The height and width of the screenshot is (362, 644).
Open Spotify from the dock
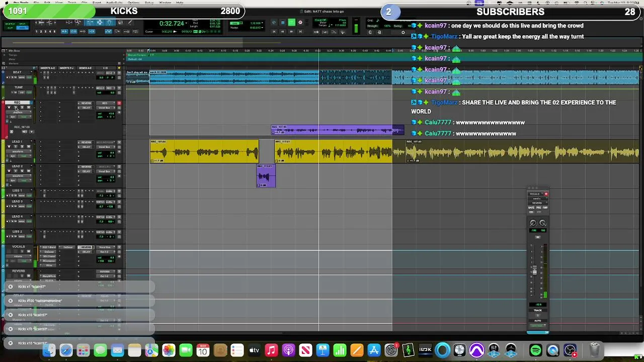pyautogui.click(x=536, y=350)
